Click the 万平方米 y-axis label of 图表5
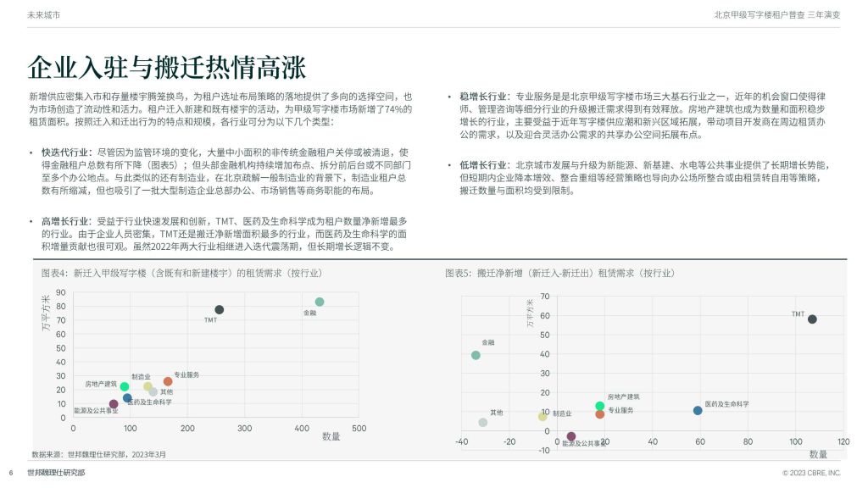 pos(530,313)
